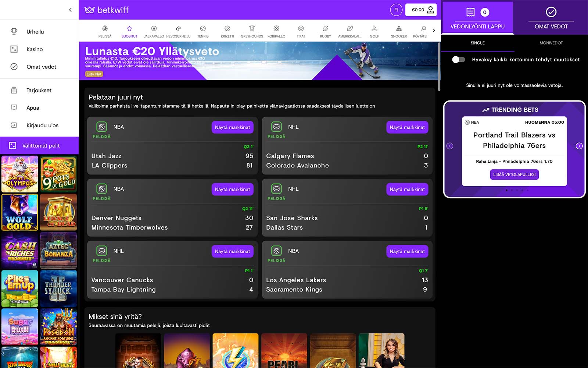This screenshot has width=588, height=368.
Task: Go to next trending bet
Action: (x=579, y=146)
